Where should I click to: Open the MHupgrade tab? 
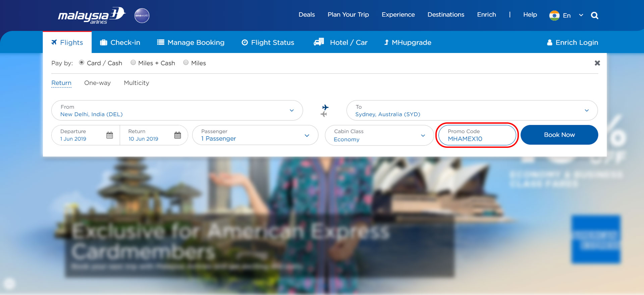tap(408, 42)
